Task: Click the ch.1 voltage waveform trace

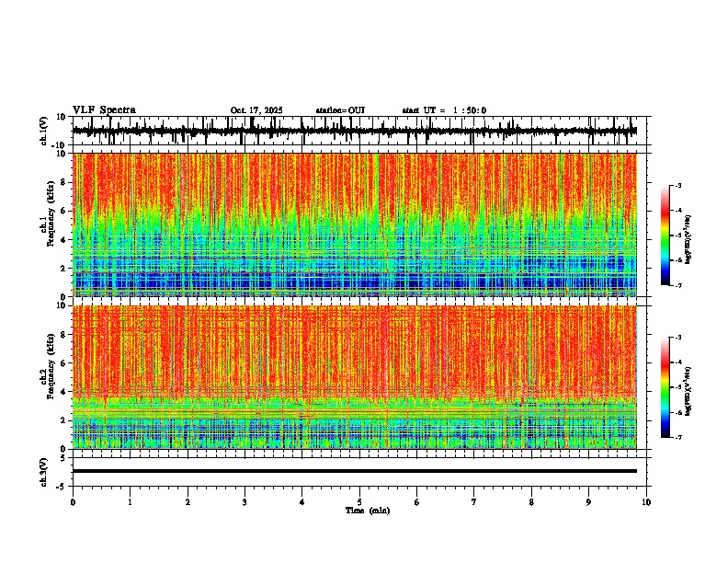Action: point(354,131)
